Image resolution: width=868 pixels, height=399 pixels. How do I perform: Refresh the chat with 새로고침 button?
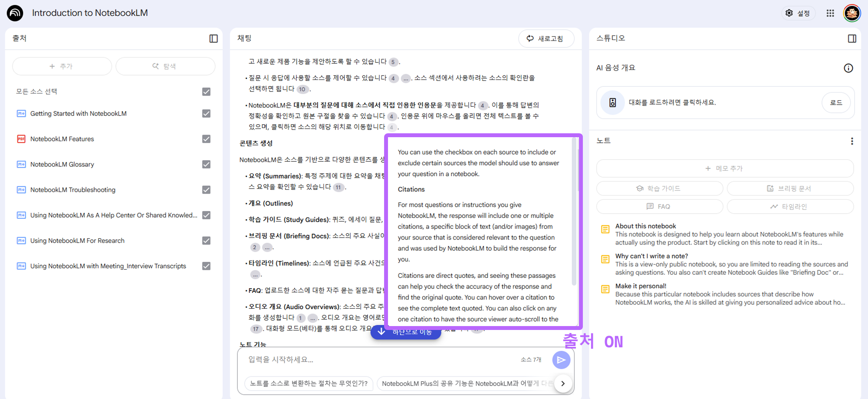pyautogui.click(x=546, y=39)
